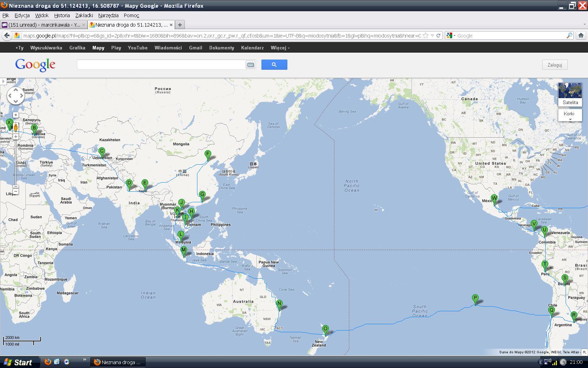Screen dimensions: 588x368
Task: Open a new tab with the plus button
Action: click(180, 25)
